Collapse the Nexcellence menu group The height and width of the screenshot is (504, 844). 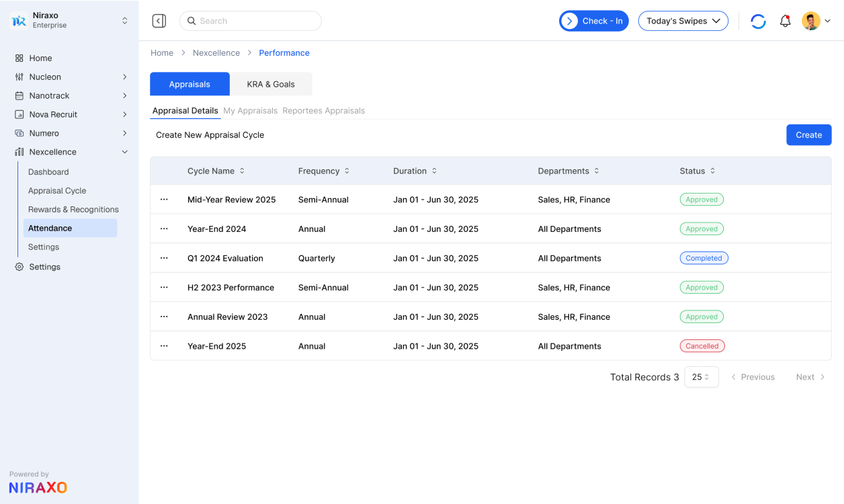(x=124, y=151)
